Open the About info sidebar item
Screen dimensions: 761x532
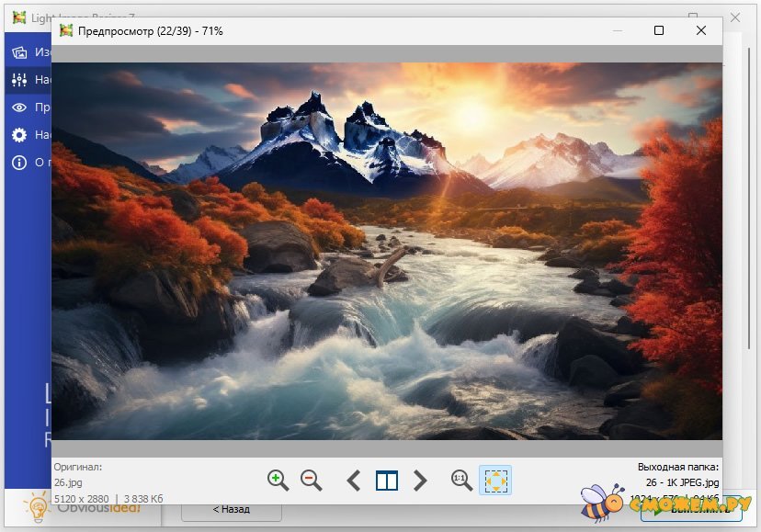click(x=20, y=163)
